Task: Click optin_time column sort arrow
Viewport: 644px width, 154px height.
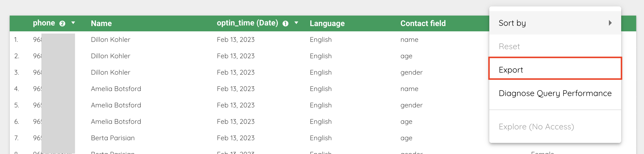Action: click(296, 23)
